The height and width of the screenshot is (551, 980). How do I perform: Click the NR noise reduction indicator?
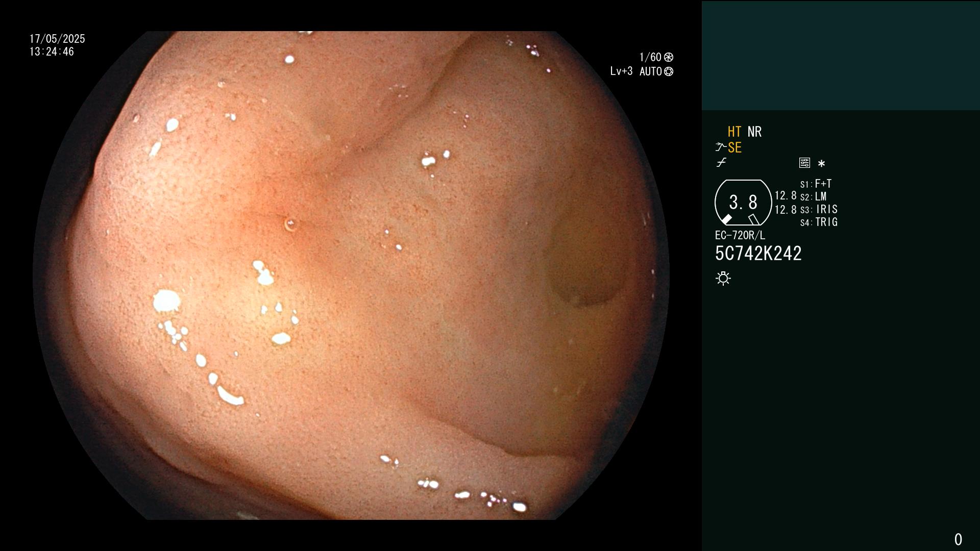[754, 132]
